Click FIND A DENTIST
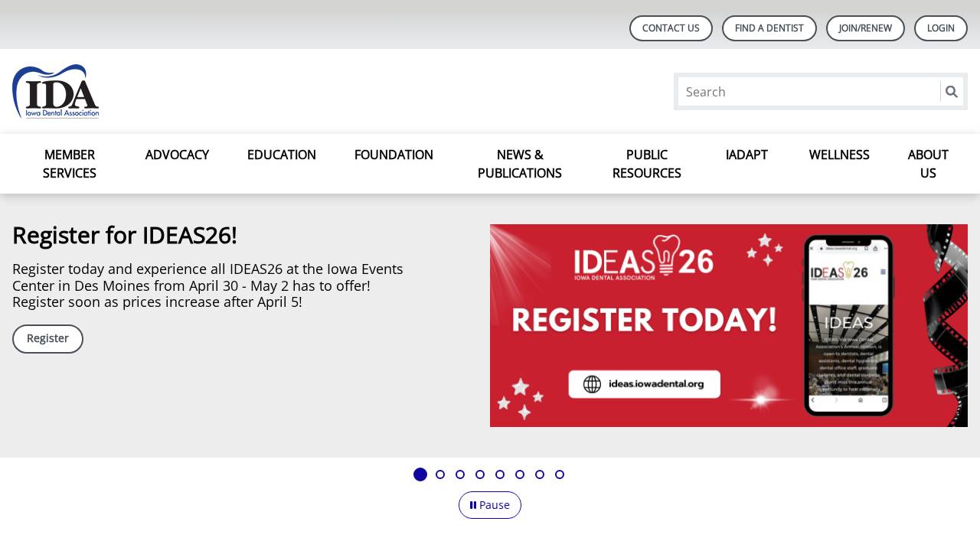 tap(769, 28)
